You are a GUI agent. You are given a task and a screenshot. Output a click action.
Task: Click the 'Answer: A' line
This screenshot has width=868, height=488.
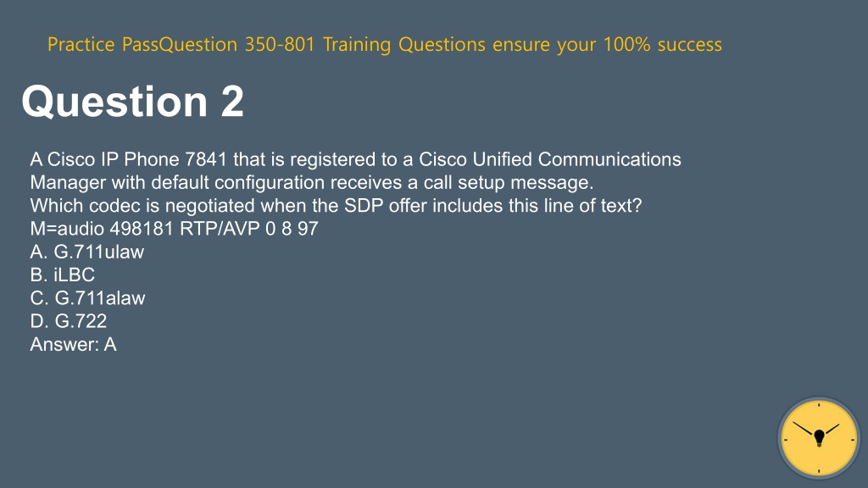point(73,344)
